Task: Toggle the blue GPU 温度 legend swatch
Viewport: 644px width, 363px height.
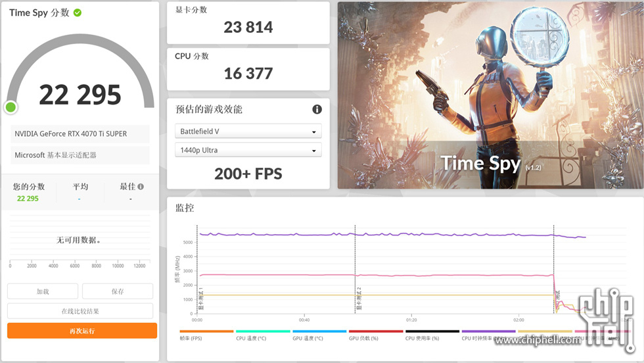Action: (x=319, y=331)
